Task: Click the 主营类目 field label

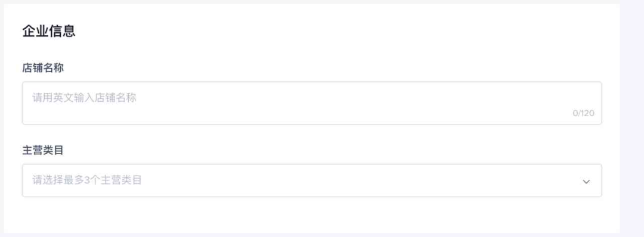Action: tap(43, 151)
